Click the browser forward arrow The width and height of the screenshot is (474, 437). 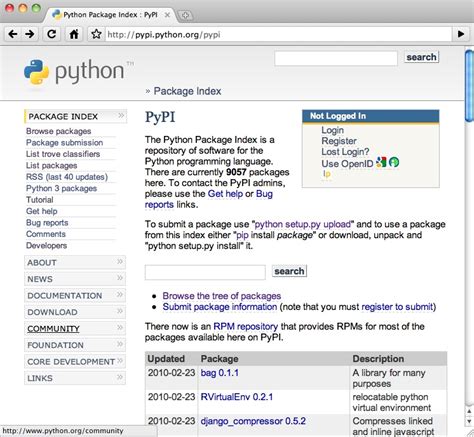click(29, 34)
